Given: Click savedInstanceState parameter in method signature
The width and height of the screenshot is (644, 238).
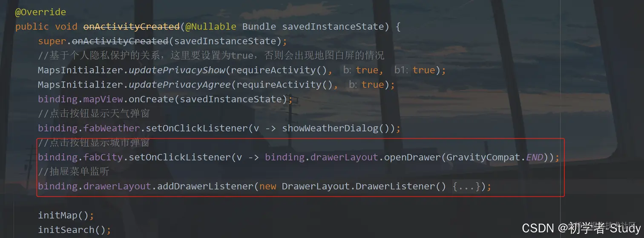Looking at the screenshot, I should 333,26.
